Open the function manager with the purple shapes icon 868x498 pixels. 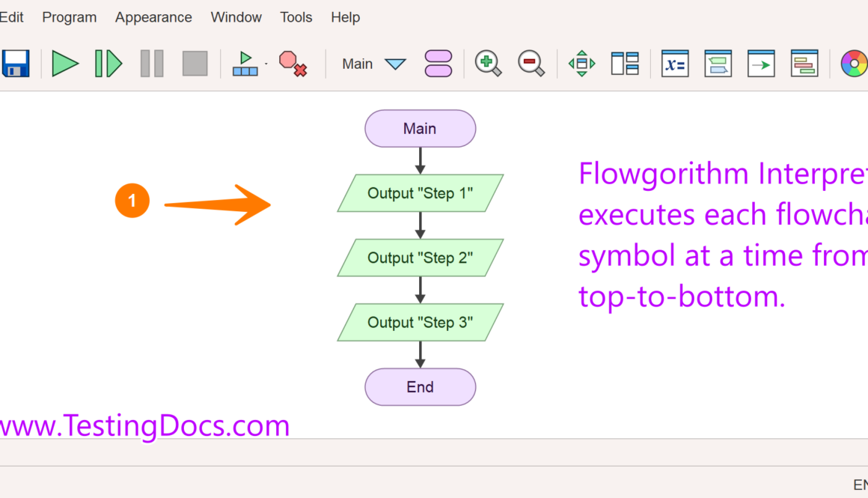(x=438, y=64)
